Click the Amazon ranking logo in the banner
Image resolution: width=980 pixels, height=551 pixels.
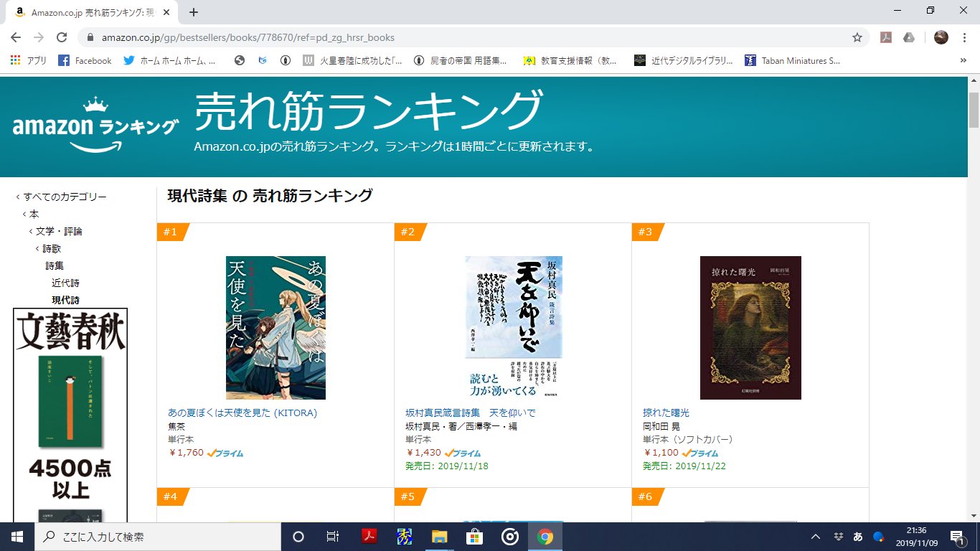(95, 125)
